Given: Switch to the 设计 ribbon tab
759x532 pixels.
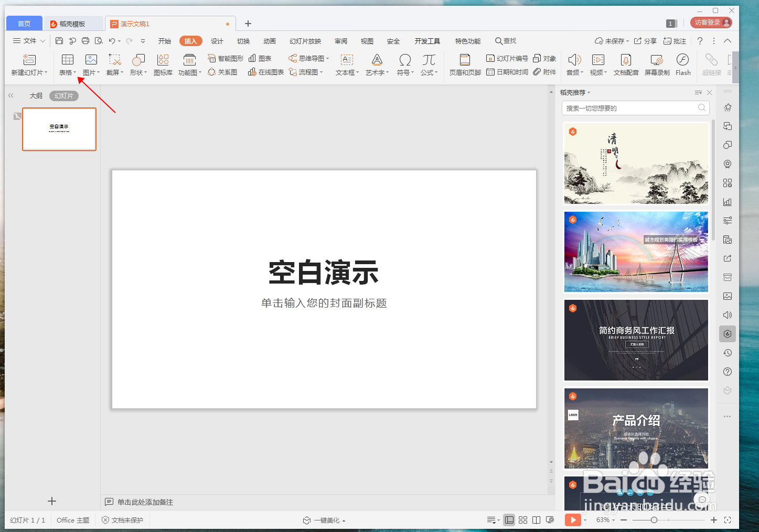Looking at the screenshot, I should tap(217, 40).
